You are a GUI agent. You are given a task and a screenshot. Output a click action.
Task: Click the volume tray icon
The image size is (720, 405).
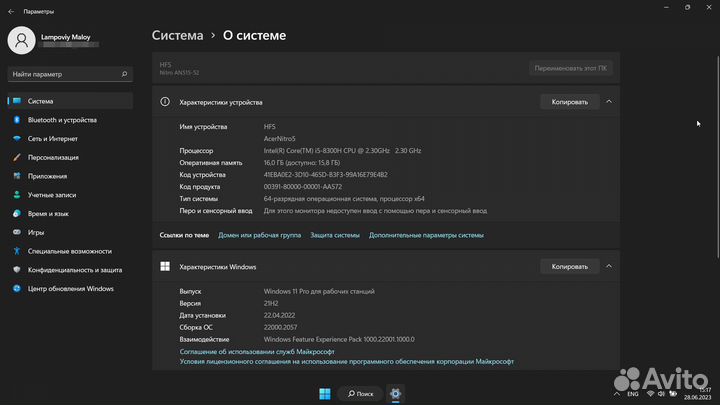pyautogui.click(x=661, y=394)
